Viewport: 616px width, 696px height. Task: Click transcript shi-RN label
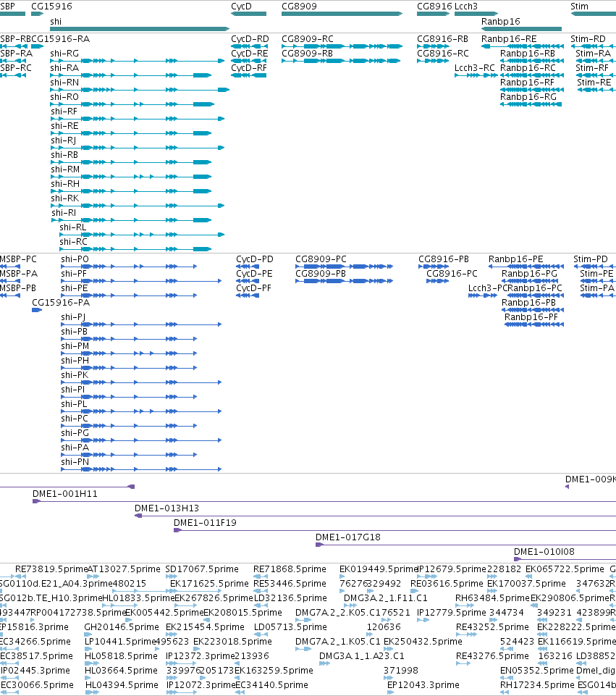coord(64,82)
